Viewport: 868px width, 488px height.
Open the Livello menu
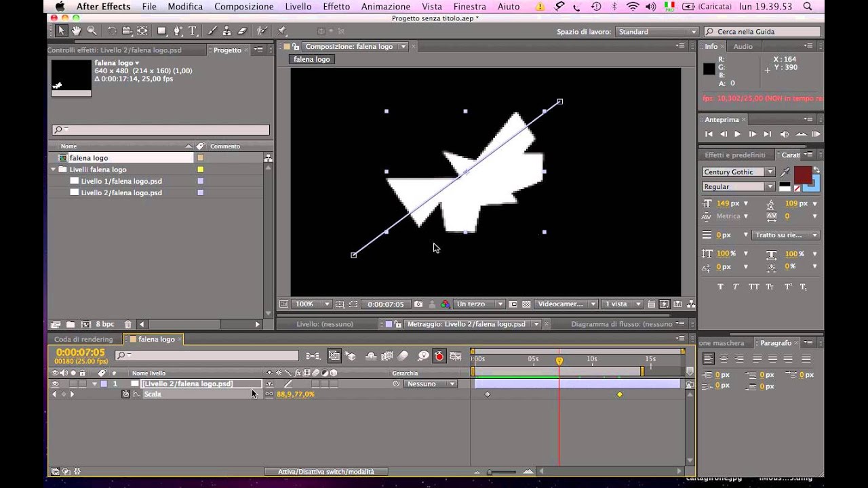298,7
